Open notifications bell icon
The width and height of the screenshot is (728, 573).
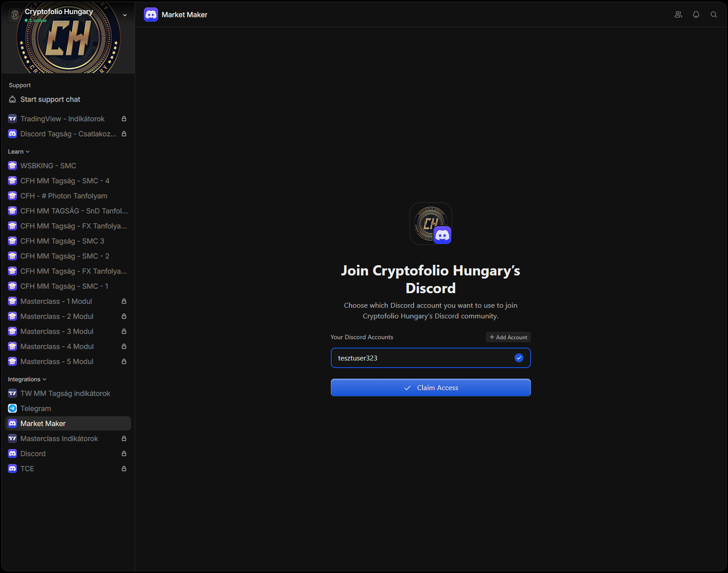point(696,15)
